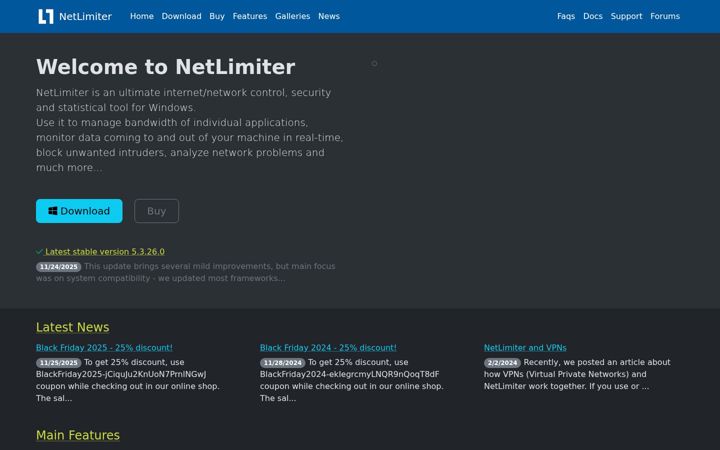Screen dimensions: 720x450
Task: Open the Support link in header
Action: [x=626, y=16]
